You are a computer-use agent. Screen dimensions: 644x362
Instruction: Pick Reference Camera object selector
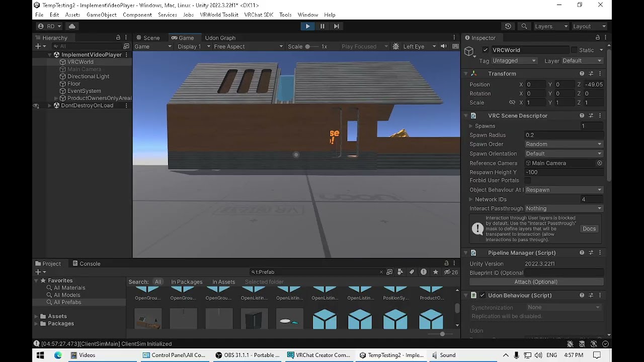pyautogui.click(x=599, y=163)
